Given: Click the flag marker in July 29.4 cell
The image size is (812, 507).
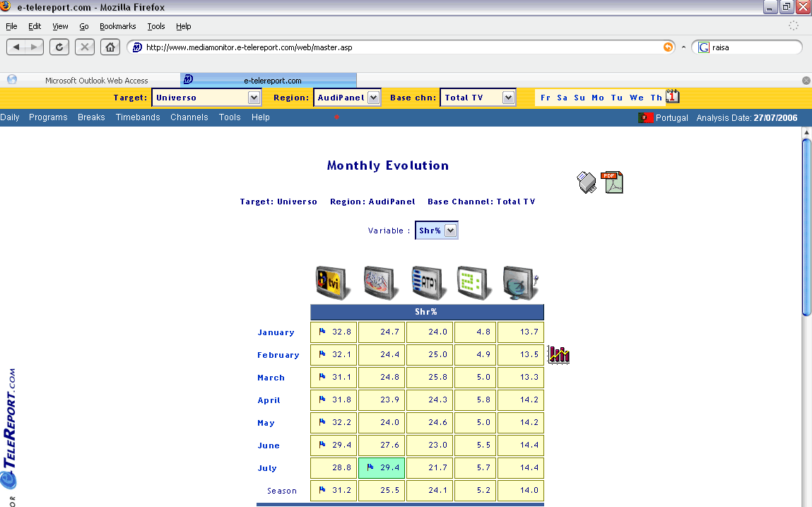Looking at the screenshot, I should tap(370, 467).
